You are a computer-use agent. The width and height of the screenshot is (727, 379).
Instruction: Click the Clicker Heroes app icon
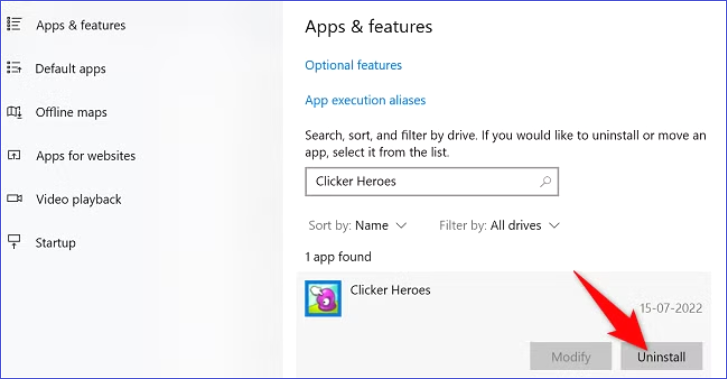click(x=323, y=299)
